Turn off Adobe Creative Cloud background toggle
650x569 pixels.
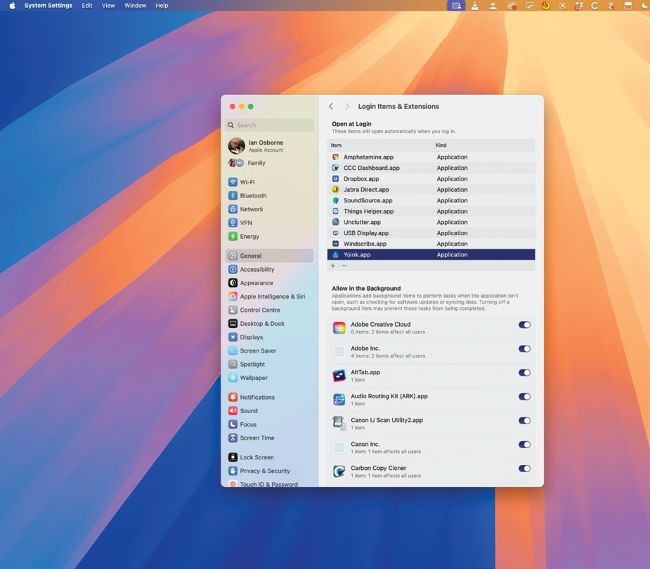pos(524,324)
